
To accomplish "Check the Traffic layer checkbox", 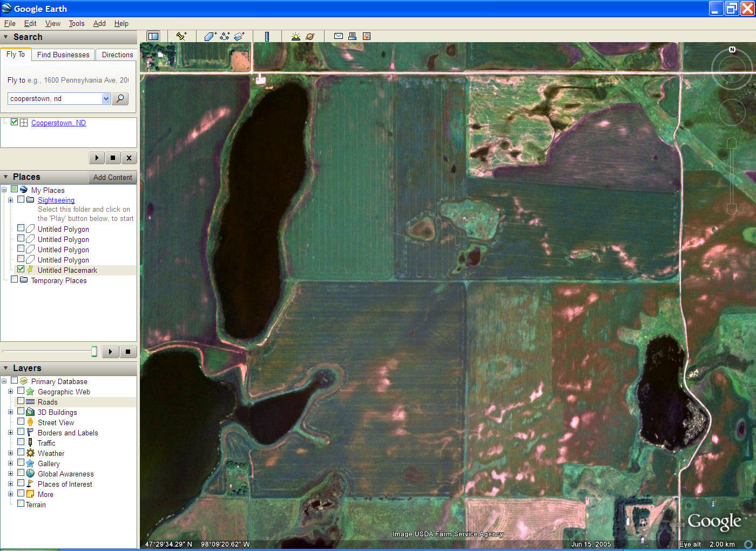I will 21,442.
